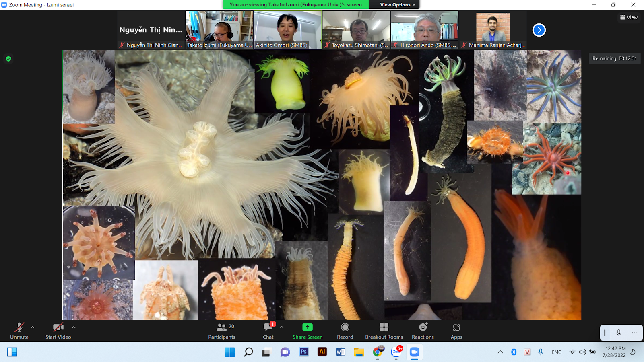Unmute the microphone
This screenshot has width=644, height=362.
click(19, 331)
